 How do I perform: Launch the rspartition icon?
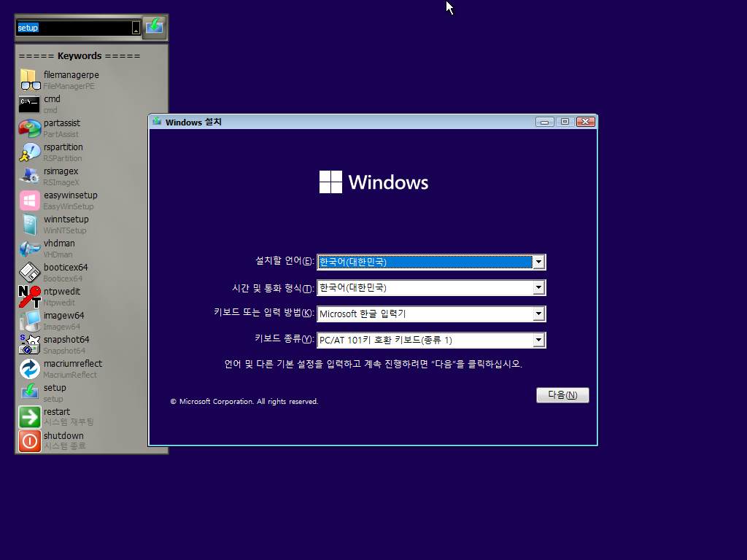click(x=29, y=152)
